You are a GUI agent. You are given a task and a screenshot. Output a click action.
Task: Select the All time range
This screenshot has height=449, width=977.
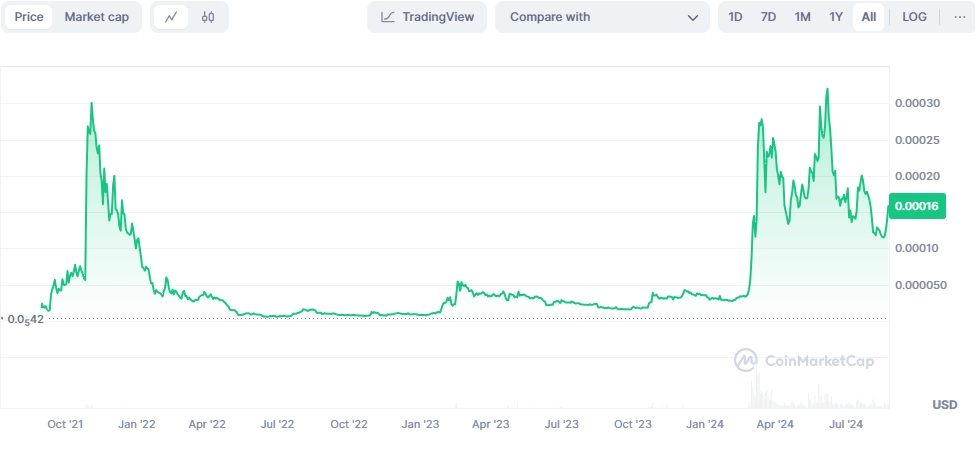point(869,17)
